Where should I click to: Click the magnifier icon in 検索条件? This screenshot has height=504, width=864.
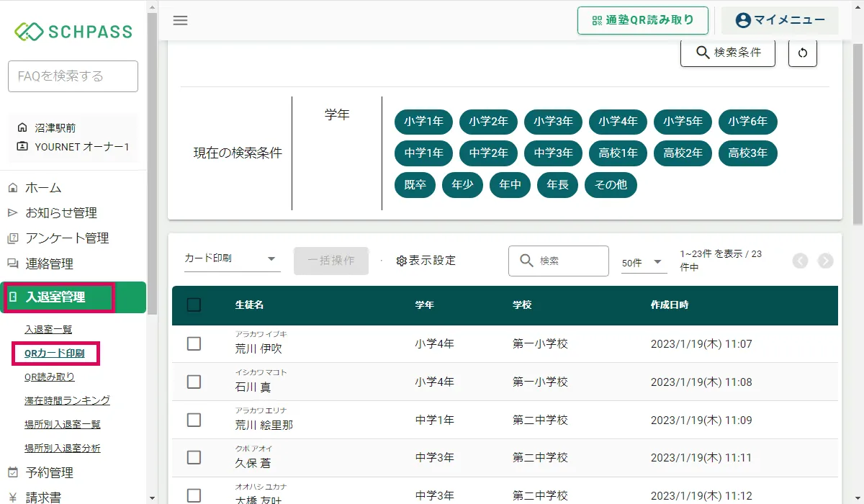(x=703, y=53)
